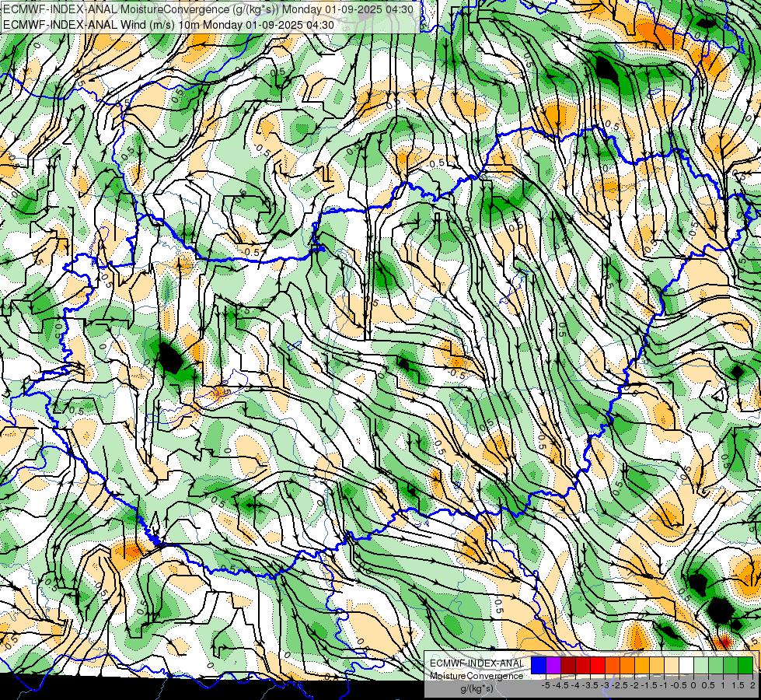Click the legend unit 'g/(kg*s)'
The width and height of the screenshot is (761, 700).
477,689
